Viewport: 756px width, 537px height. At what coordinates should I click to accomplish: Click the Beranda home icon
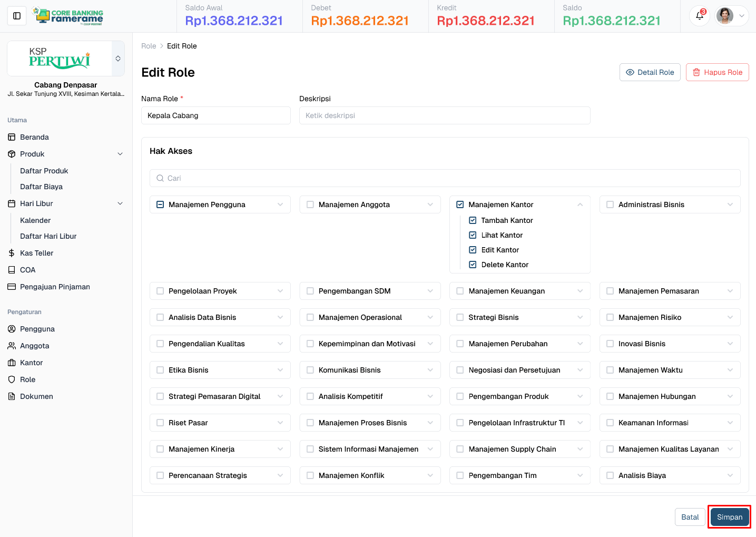(x=12, y=137)
